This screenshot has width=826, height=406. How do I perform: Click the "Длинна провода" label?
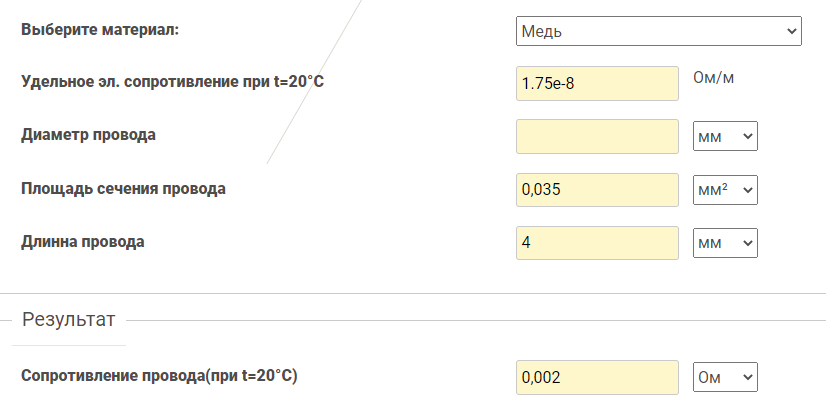click(x=82, y=241)
